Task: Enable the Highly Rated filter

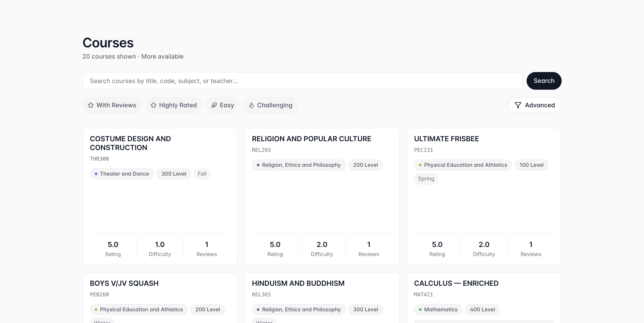Action: 174,105
